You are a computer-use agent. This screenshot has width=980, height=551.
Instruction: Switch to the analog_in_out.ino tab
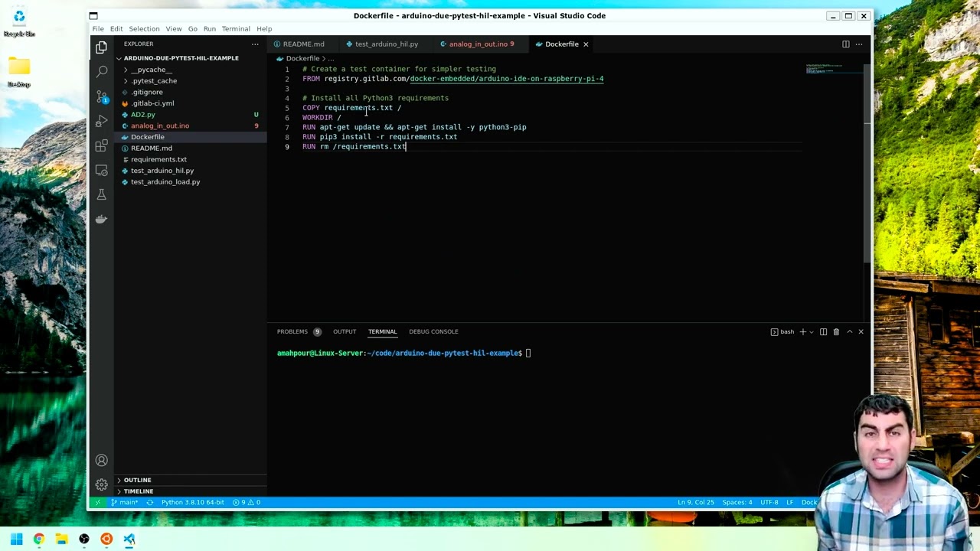(x=480, y=44)
